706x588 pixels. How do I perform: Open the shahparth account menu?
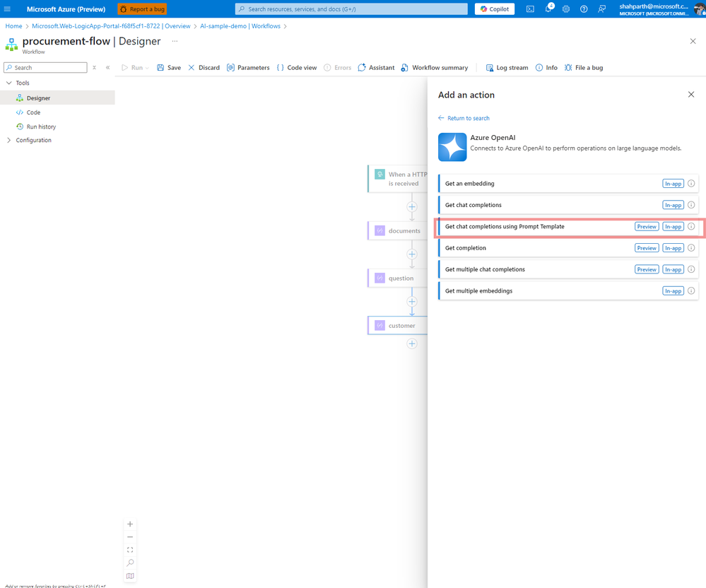[x=661, y=9]
